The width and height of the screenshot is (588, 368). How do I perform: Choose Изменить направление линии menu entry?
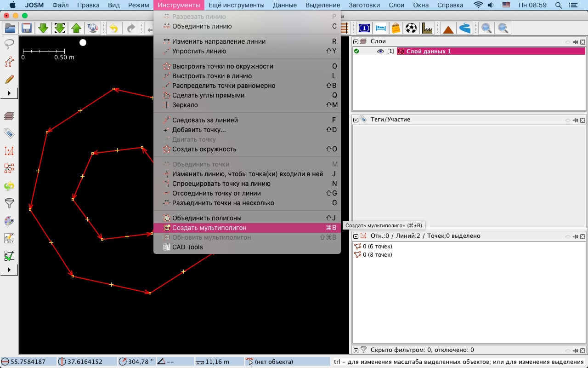click(x=247, y=41)
